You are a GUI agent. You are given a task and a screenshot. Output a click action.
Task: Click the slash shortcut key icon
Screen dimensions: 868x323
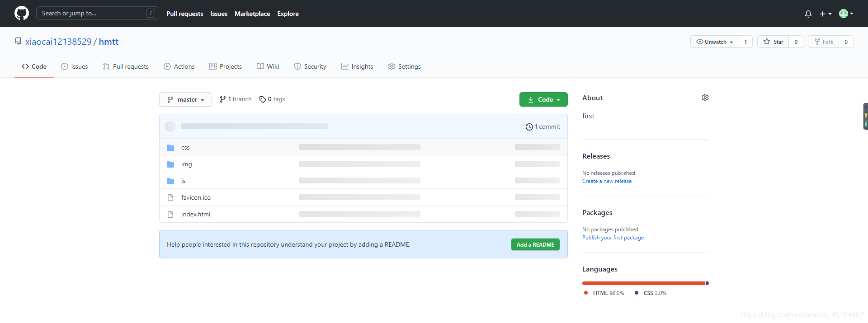click(x=151, y=13)
